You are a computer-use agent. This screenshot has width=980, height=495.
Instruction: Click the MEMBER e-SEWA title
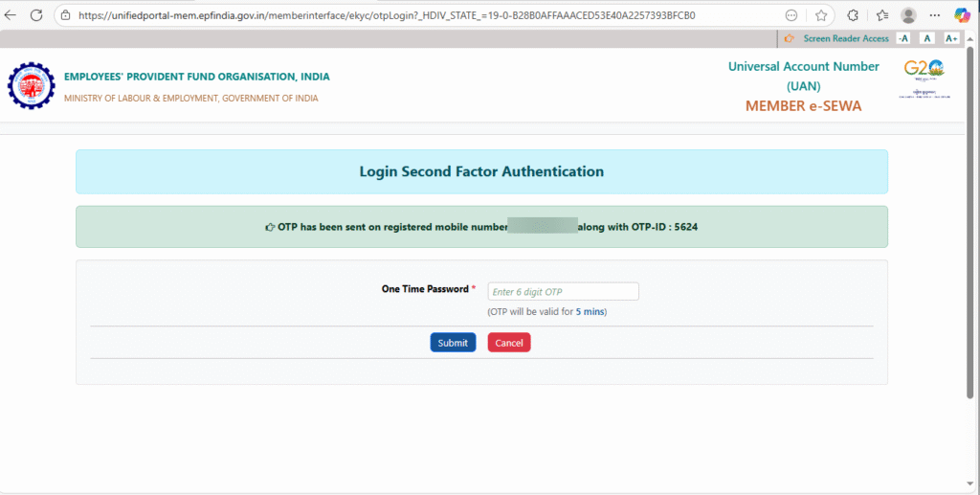804,105
